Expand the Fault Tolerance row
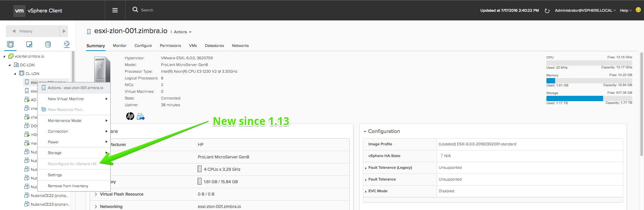Viewport: 644px width, 210px height. tap(366, 180)
